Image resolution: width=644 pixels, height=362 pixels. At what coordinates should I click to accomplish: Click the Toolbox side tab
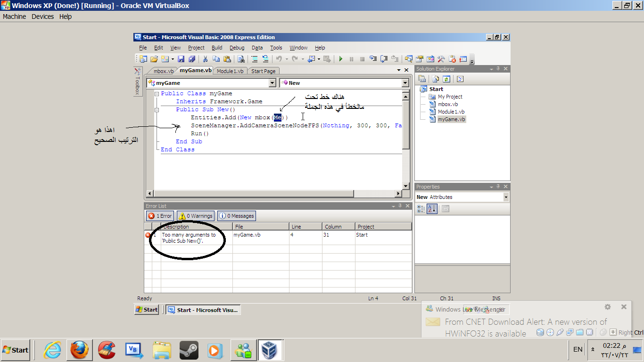click(138, 82)
